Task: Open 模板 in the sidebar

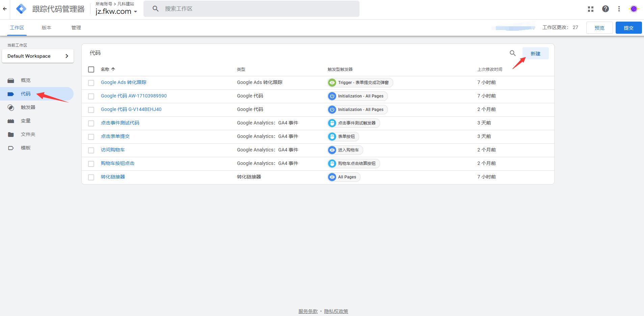Action: coord(26,148)
